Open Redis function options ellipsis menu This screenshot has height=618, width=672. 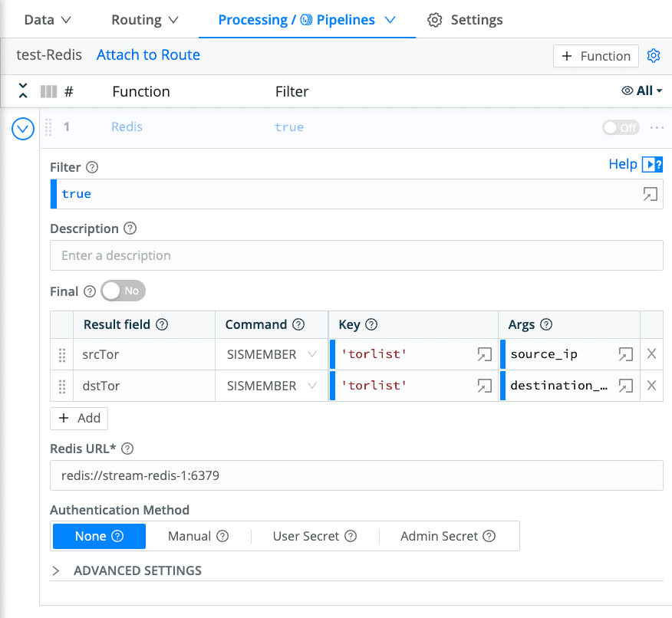coord(657,127)
